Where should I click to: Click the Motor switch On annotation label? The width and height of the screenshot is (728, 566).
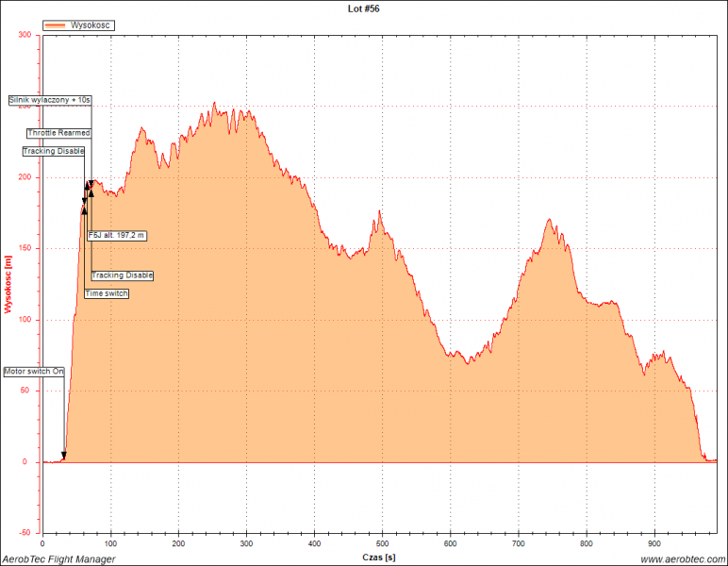pyautogui.click(x=34, y=372)
